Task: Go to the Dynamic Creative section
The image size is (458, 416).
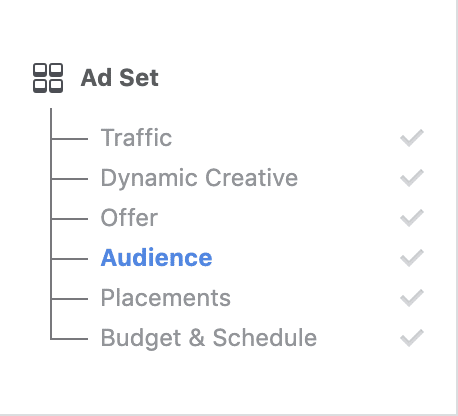Action: (199, 178)
